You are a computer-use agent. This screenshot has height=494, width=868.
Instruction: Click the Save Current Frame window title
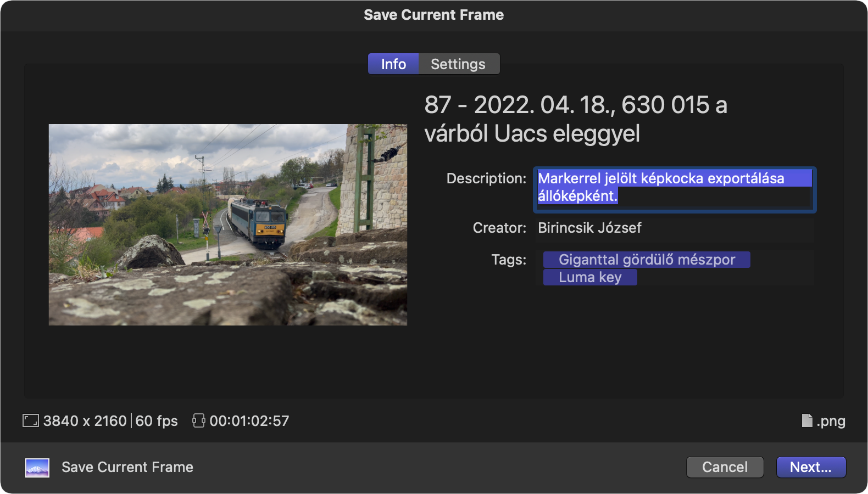(434, 15)
